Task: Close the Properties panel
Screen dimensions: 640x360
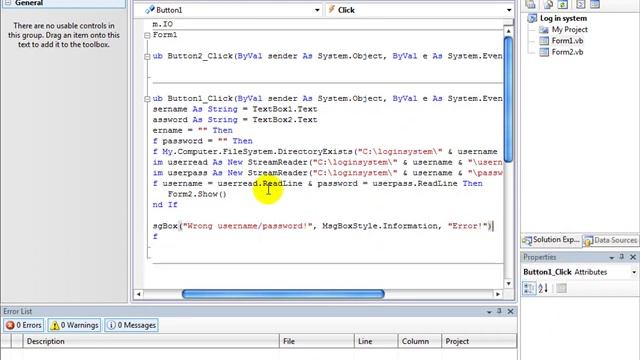Action: coord(633,257)
